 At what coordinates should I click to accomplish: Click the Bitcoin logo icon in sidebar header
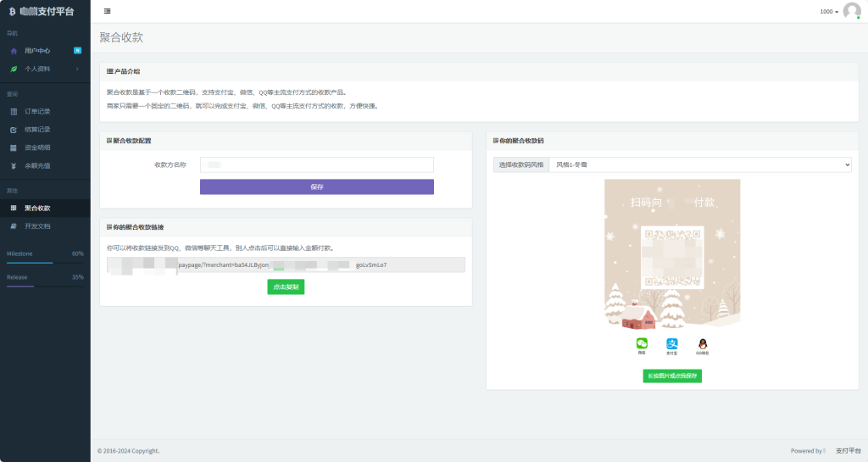pyautogui.click(x=12, y=11)
